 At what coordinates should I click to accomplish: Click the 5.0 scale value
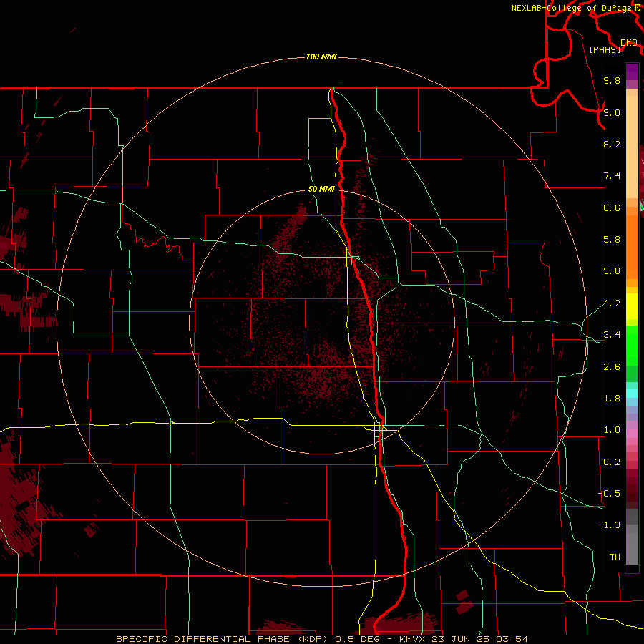coord(612,271)
